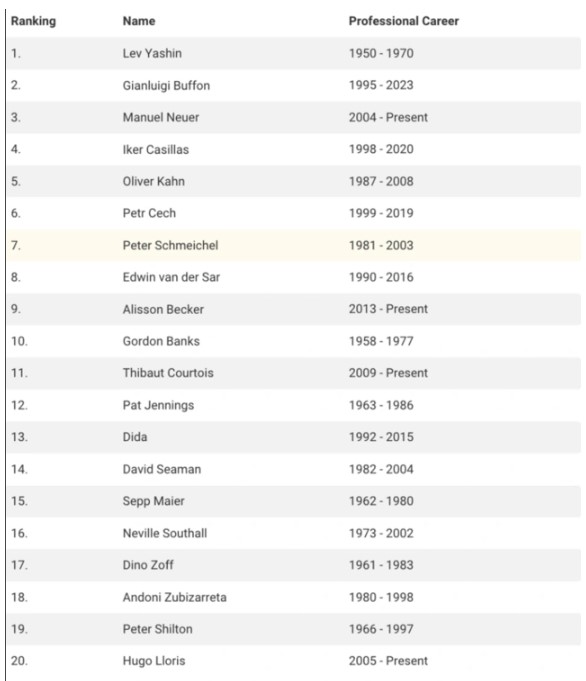Select Oliver Kahn's career years 1987 - 2008
The image size is (586, 681).
[x=381, y=181]
